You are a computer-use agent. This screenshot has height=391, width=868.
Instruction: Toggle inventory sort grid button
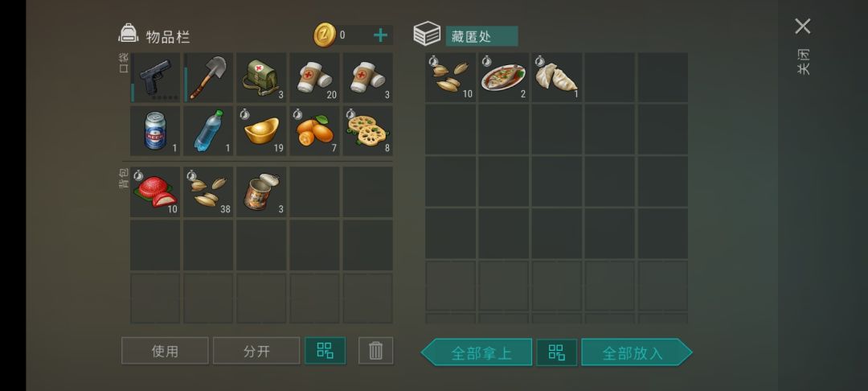(325, 351)
